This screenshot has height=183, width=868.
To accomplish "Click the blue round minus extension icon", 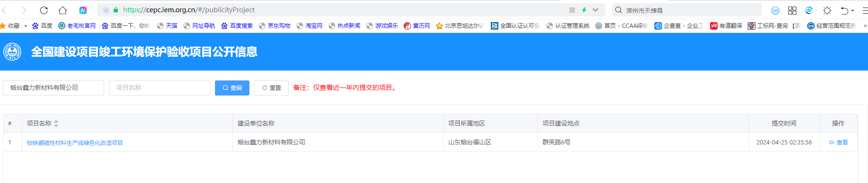I will [775, 10].
